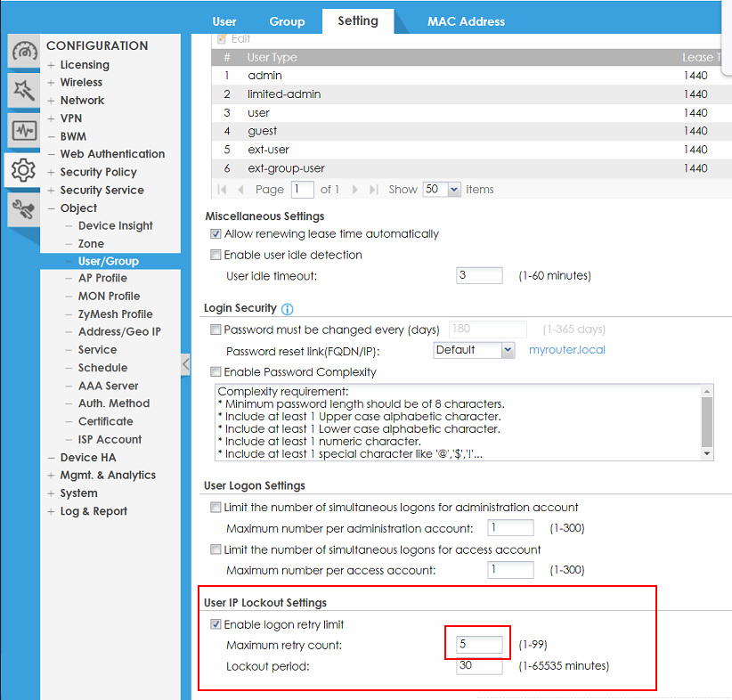Collapse the navigation panel arrow
The image size is (732, 700).
coord(185,364)
